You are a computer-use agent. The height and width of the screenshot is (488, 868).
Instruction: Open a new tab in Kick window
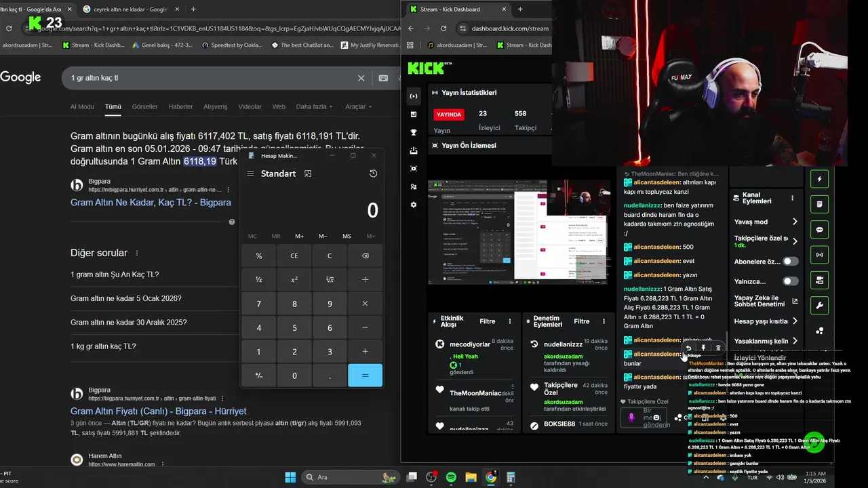[520, 9]
